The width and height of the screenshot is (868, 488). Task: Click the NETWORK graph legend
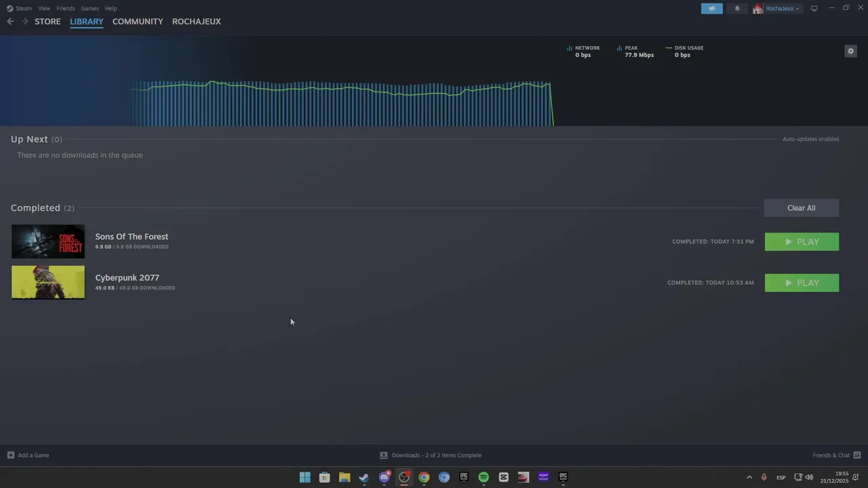584,52
